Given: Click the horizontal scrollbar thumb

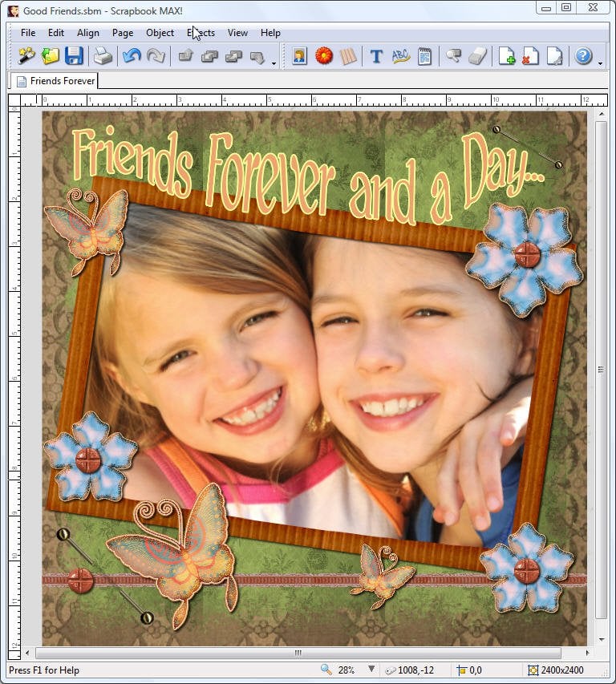Looking at the screenshot, I should 298,653.
